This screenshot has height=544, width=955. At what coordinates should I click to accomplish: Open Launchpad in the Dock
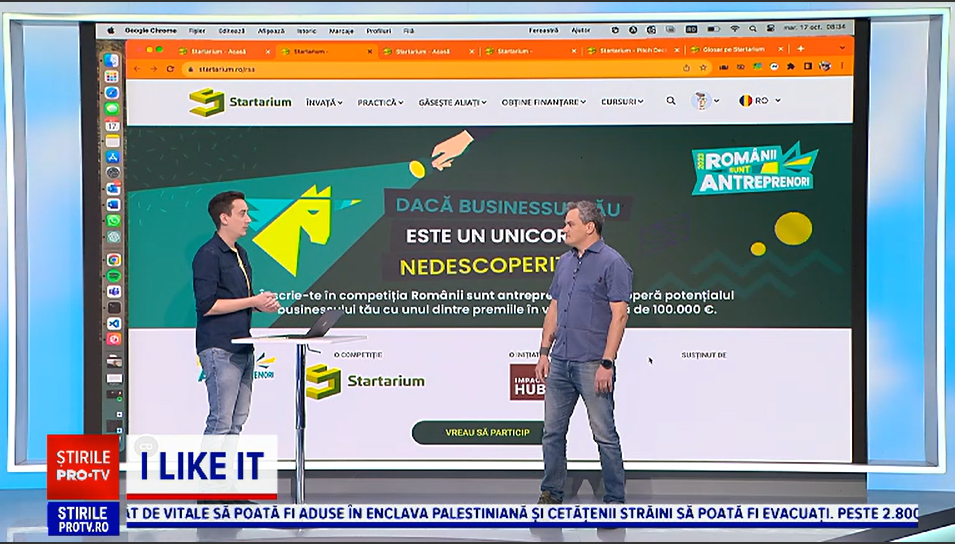coord(111,76)
